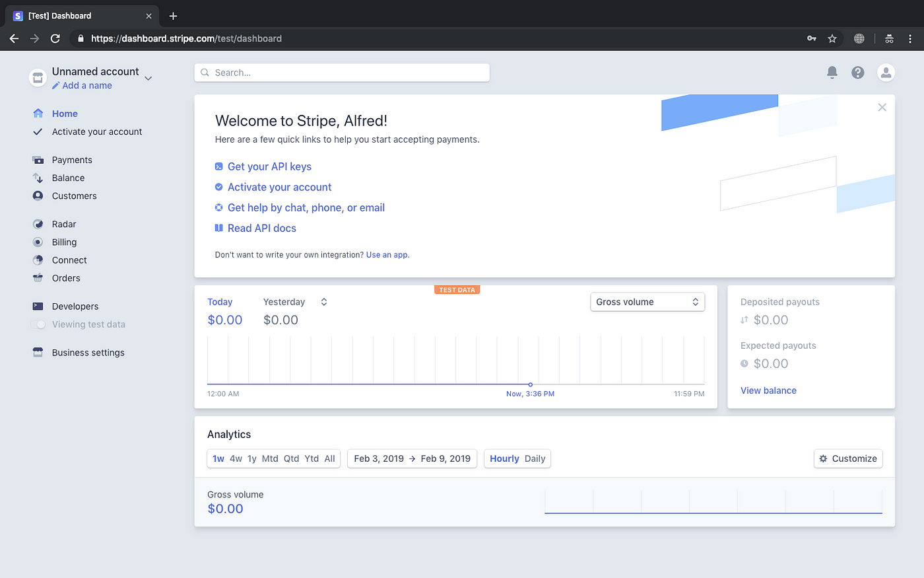Click the Business settings store icon
Screen dimensions: 924x578
click(x=38, y=352)
